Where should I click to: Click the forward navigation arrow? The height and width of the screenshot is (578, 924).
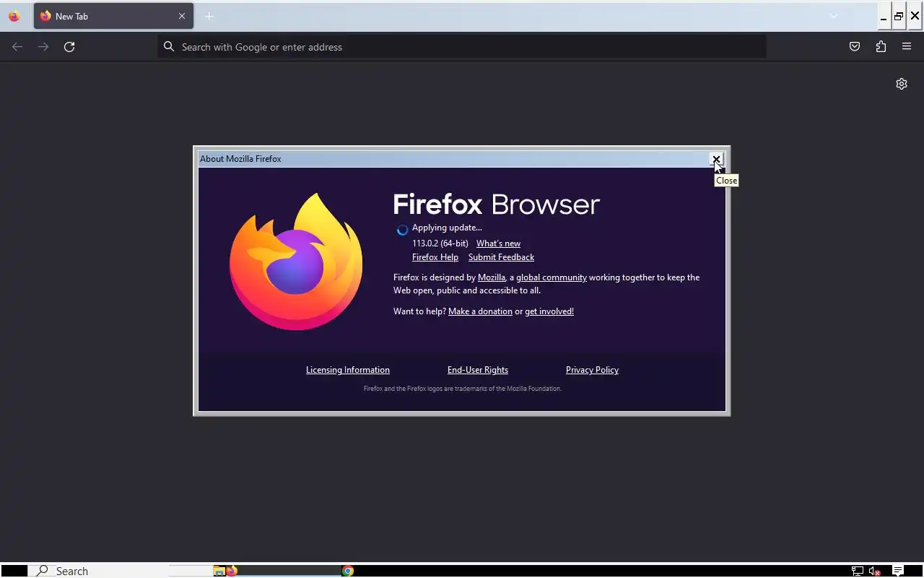pos(43,47)
